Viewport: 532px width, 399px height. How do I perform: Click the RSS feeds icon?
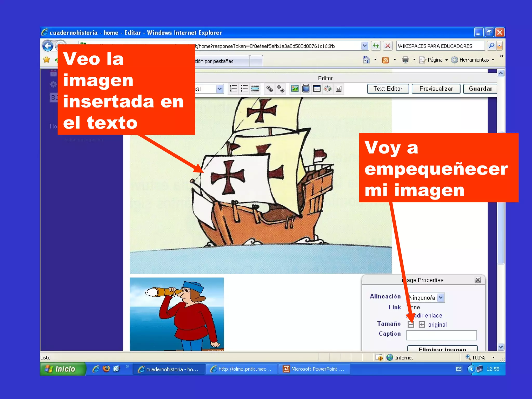click(385, 60)
